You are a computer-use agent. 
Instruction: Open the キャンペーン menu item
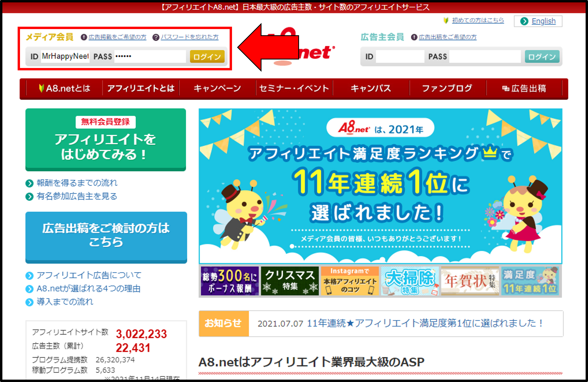tap(217, 88)
